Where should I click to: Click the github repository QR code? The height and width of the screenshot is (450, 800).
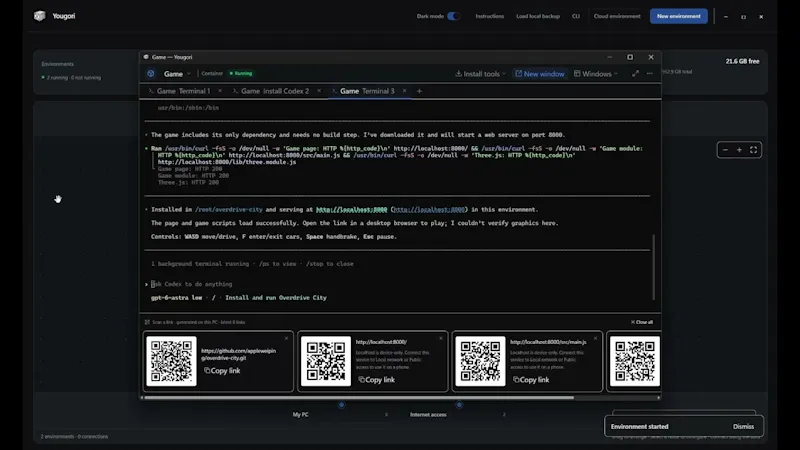(171, 361)
